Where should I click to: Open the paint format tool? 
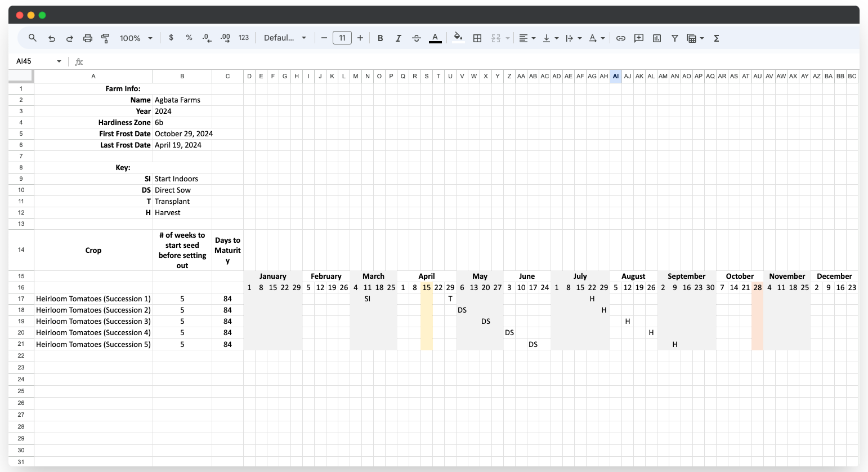point(105,38)
